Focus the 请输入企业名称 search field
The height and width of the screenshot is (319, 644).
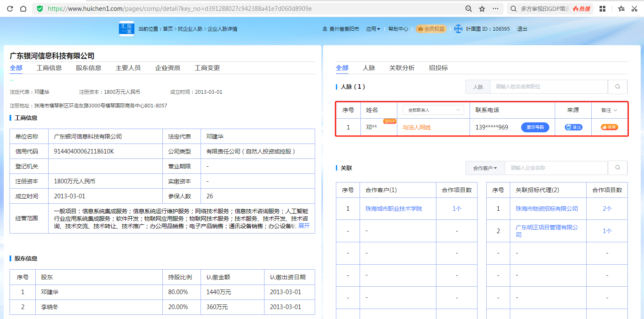pos(556,168)
